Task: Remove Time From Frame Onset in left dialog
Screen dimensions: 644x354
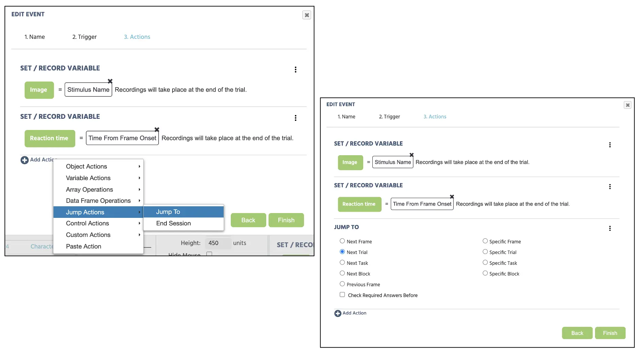Action: (x=157, y=129)
